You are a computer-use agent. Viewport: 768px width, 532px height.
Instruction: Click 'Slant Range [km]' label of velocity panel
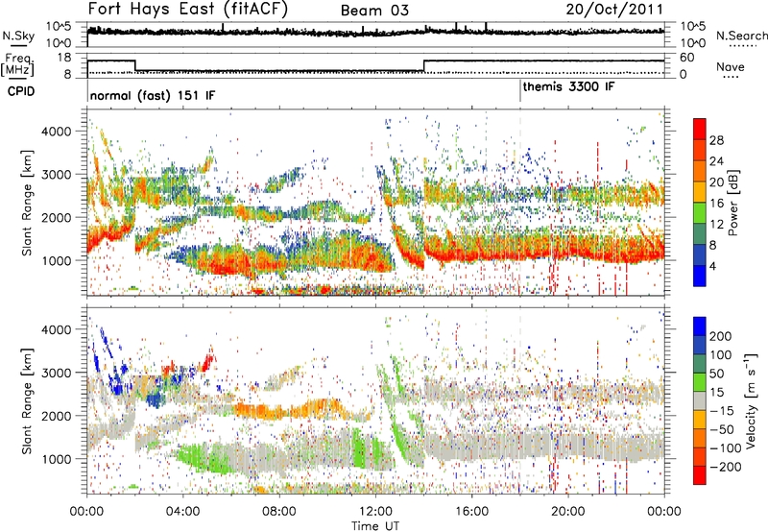(x=27, y=401)
